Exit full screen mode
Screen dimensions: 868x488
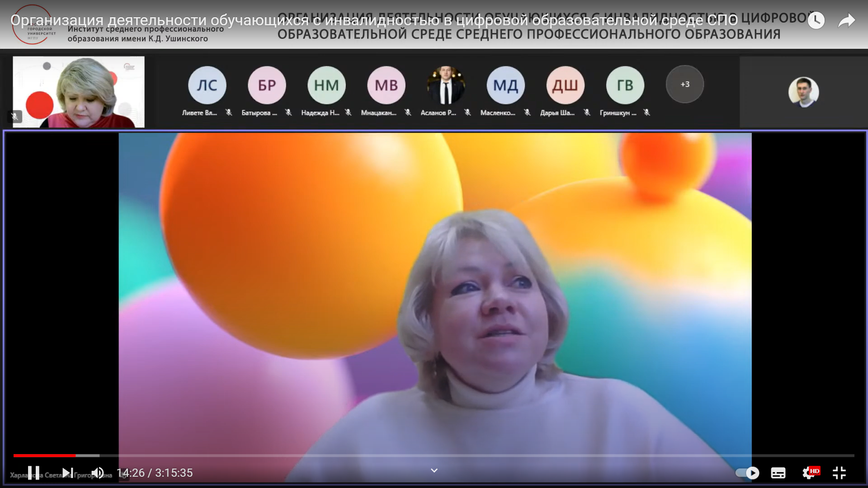point(839,473)
